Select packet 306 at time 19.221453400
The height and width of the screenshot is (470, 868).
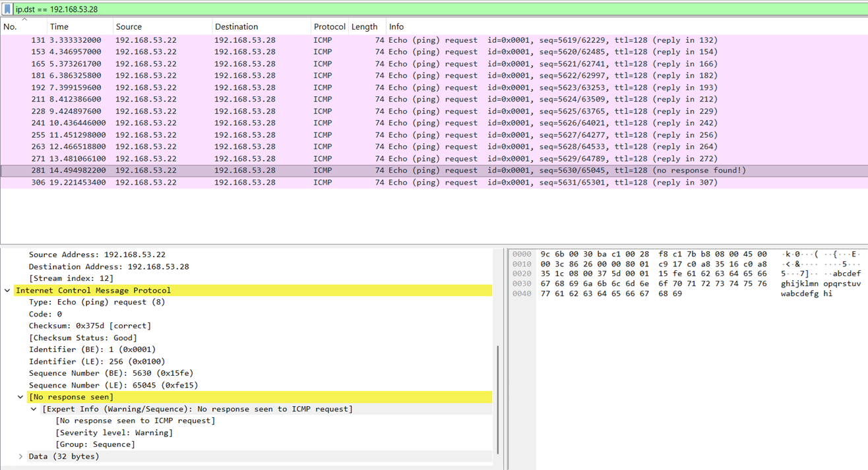point(434,183)
